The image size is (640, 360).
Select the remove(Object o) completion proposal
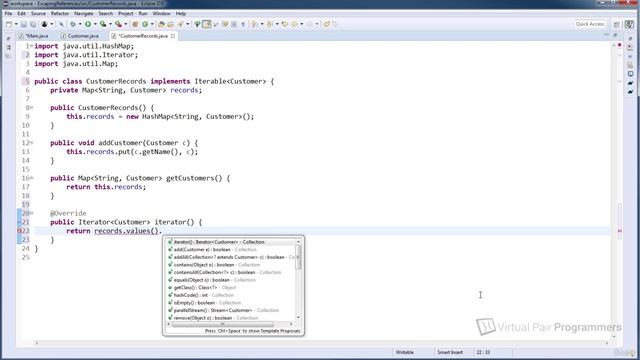231,318
